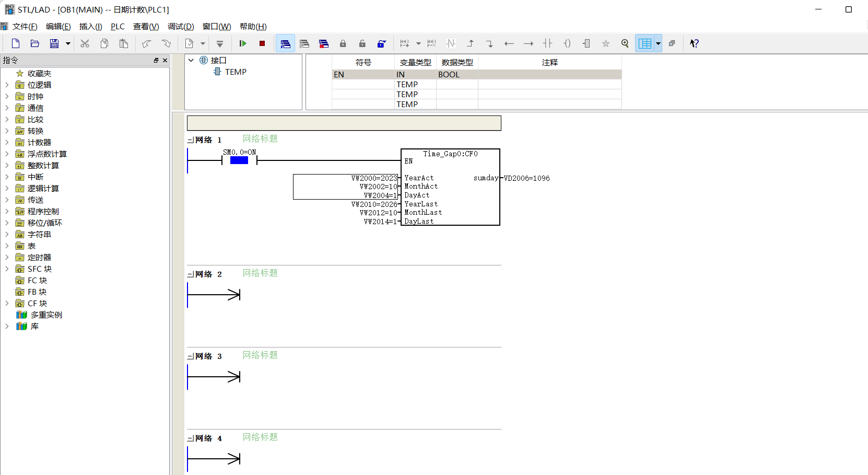This screenshot has height=475, width=868.
Task: Click the Time_Gap0:CF0 block title
Action: point(450,154)
